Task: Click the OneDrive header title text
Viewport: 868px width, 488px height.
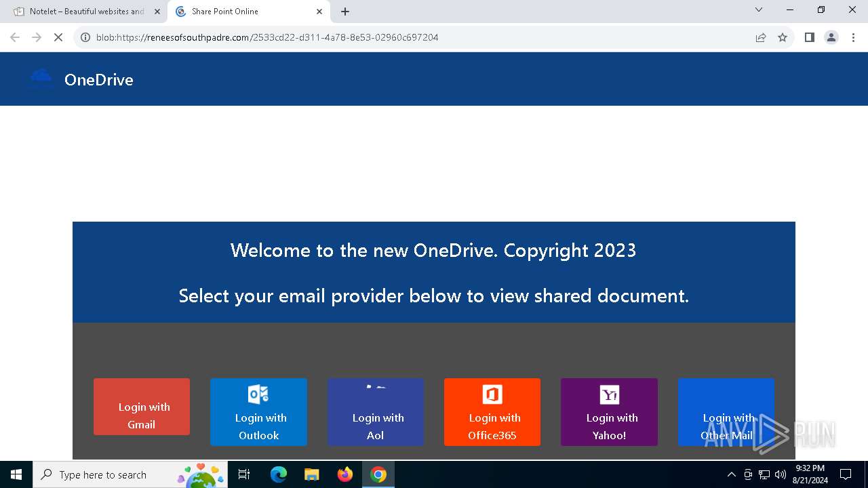Action: click(x=99, y=79)
